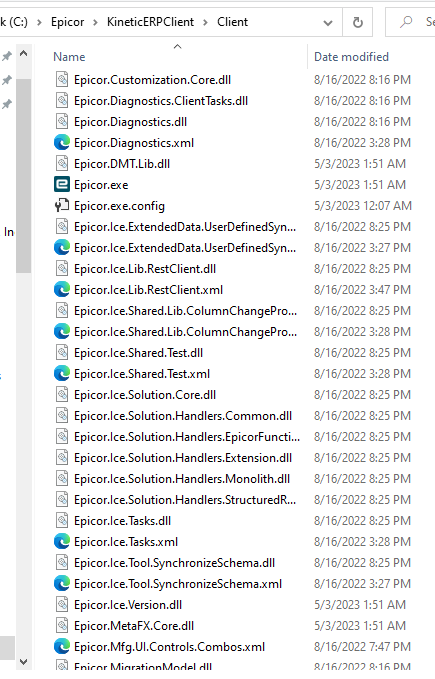Click Client in the breadcrumb path

pos(232,22)
